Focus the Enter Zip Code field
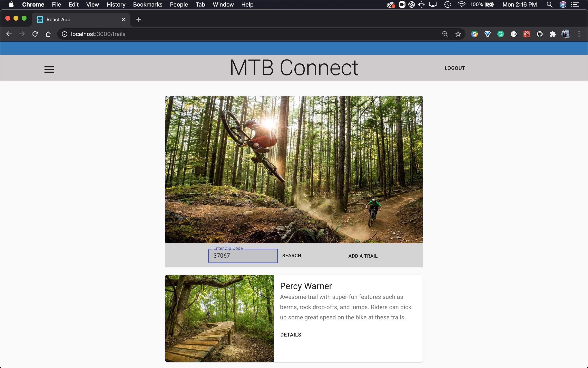Image resolution: width=588 pixels, height=368 pixels. point(243,256)
